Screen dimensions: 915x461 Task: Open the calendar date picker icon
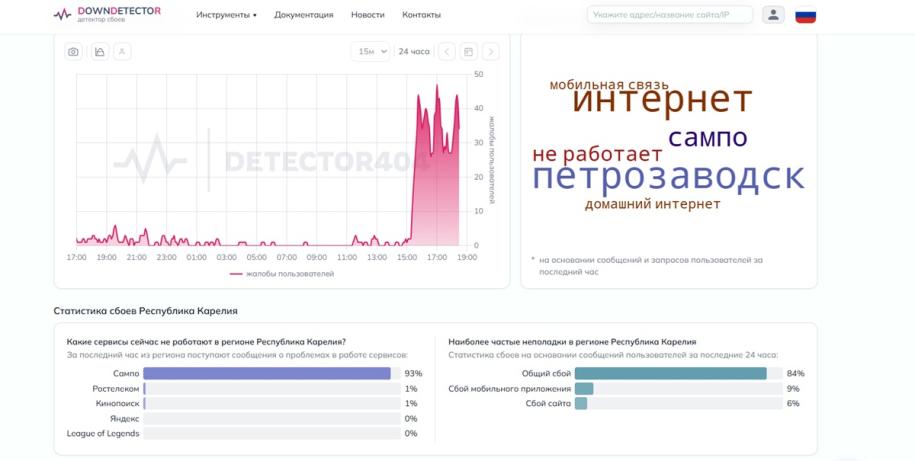coord(468,51)
